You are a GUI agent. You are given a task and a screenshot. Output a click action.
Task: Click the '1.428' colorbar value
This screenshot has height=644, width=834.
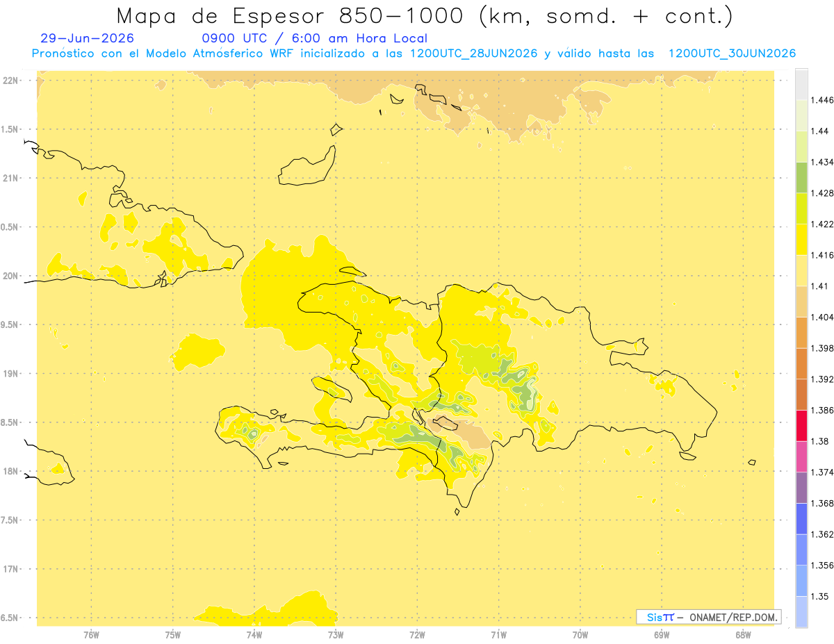tap(822, 193)
